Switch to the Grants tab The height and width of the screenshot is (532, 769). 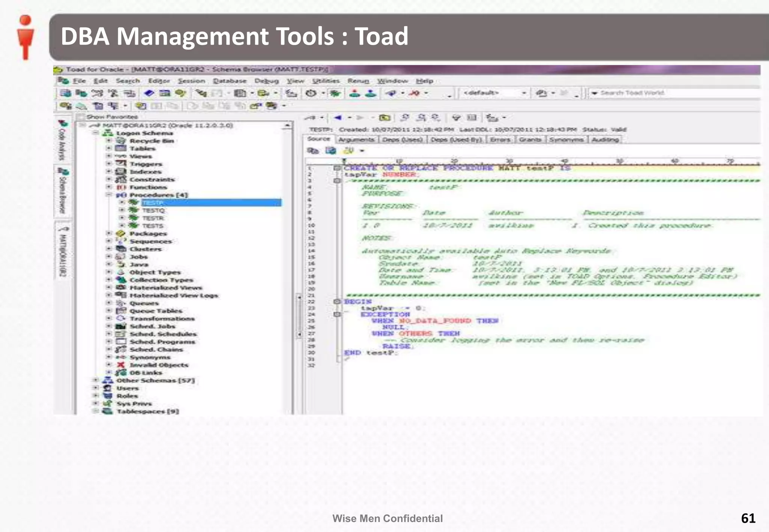click(530, 140)
